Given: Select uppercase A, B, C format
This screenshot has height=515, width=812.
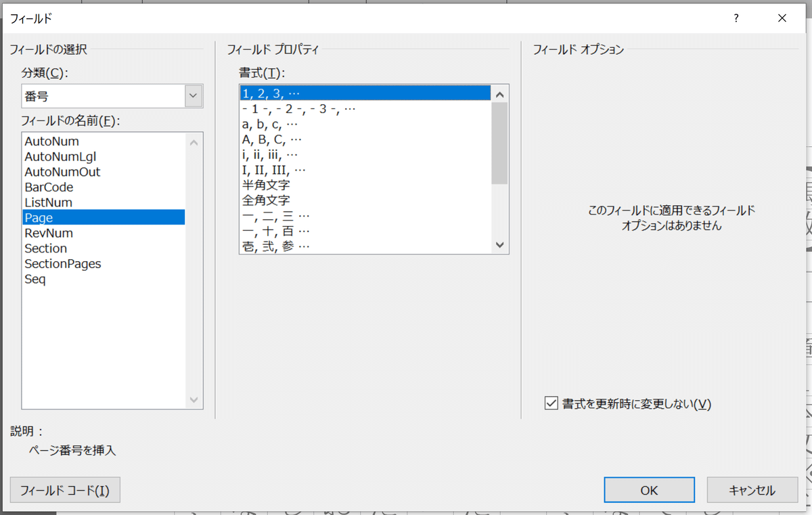Looking at the screenshot, I should point(365,139).
